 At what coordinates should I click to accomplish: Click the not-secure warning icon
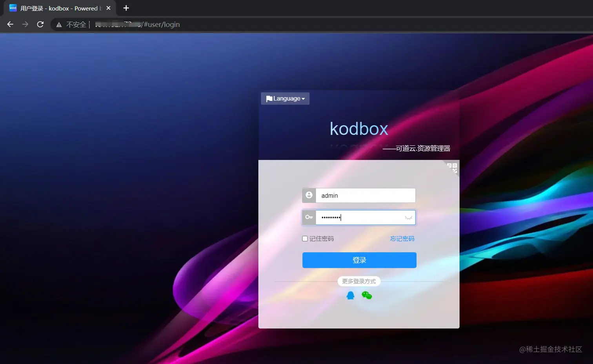pos(59,25)
